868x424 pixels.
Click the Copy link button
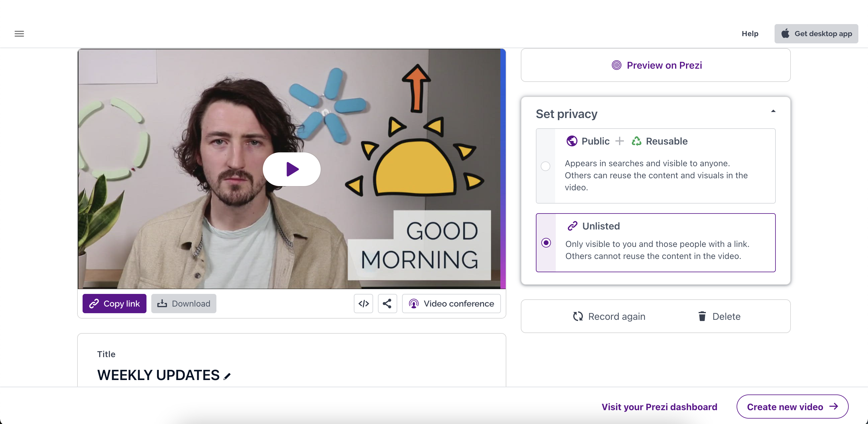pyautogui.click(x=114, y=304)
